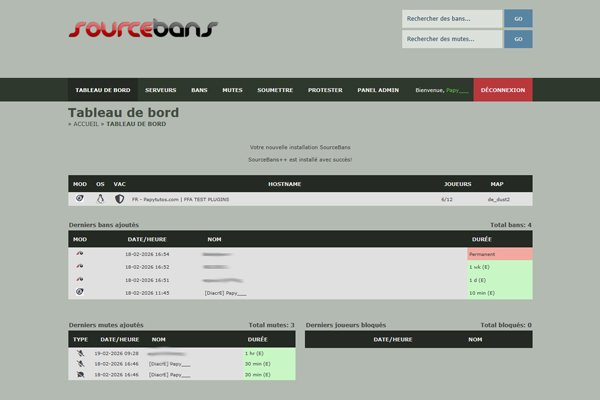Viewport: 600px width, 400px height.
Task: Go to the Bans tab
Action: [199, 90]
